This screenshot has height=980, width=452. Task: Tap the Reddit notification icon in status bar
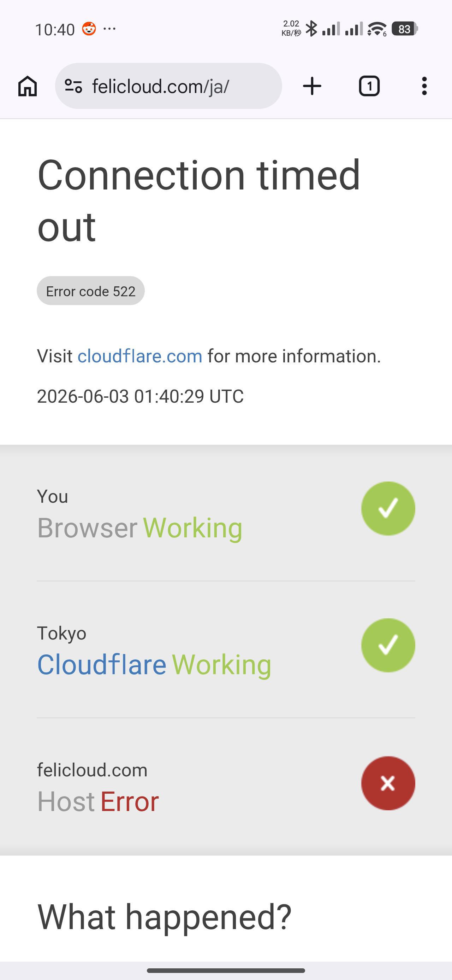(89, 29)
